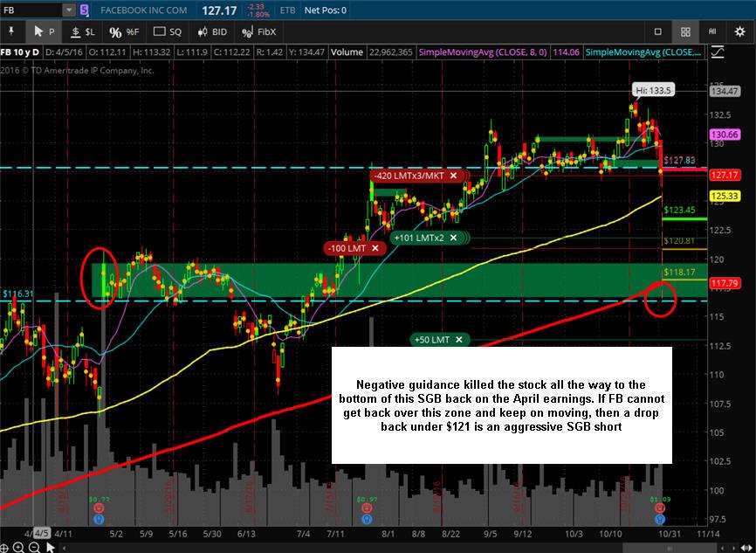The width and height of the screenshot is (756, 553).
Task: Click the 114.06 moving average value
Action: (566, 52)
